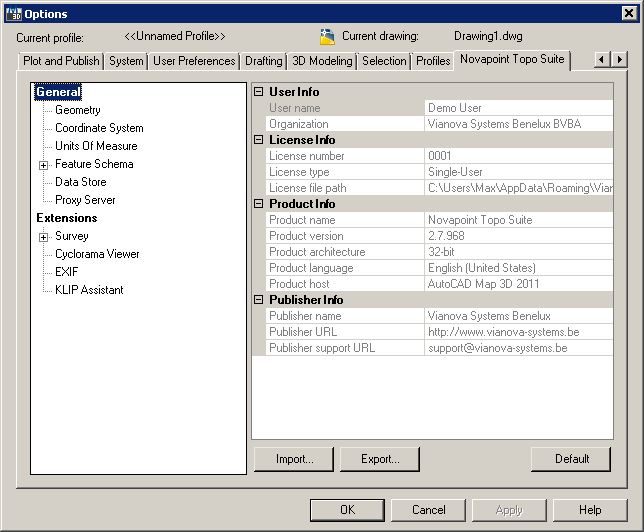Reset settings with the Default button

click(x=571, y=459)
